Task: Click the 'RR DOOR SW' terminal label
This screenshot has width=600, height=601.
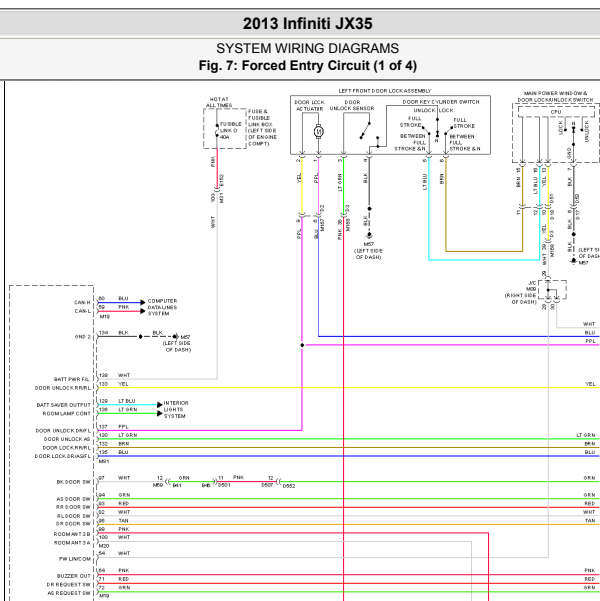Action: coord(74,507)
